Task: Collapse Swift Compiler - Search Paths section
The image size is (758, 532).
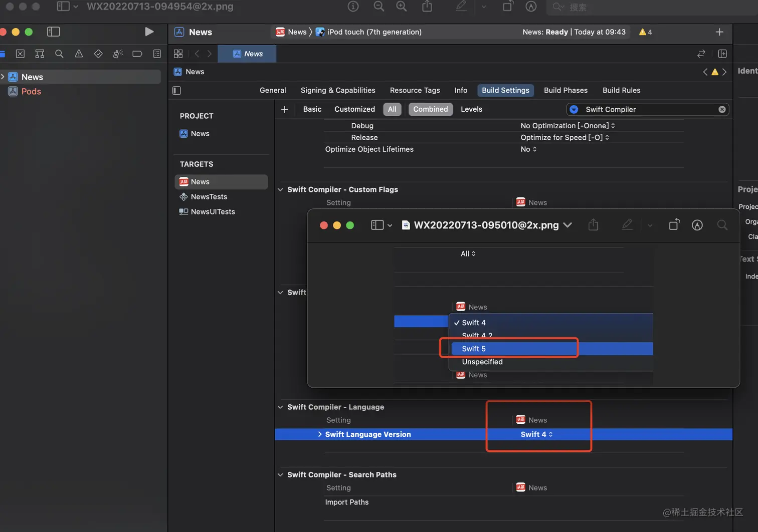Action: [x=280, y=474]
